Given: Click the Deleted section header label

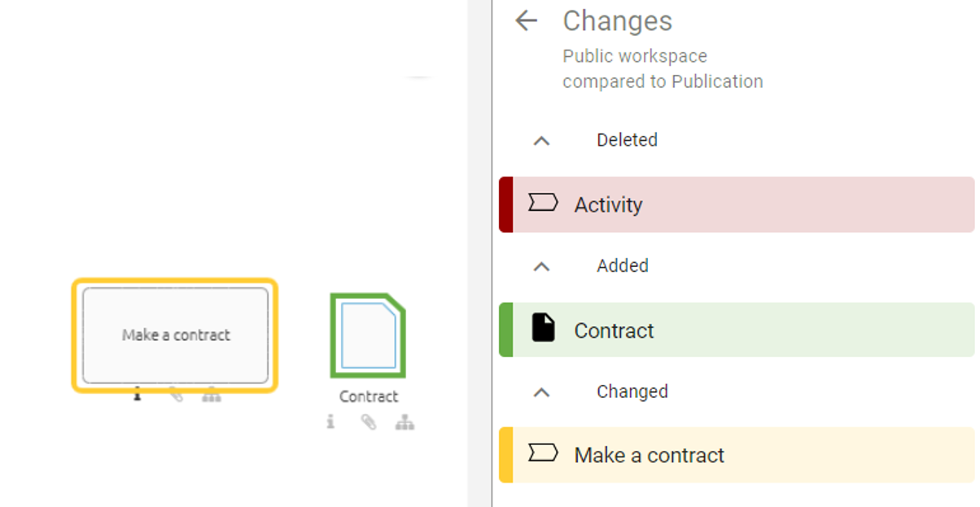Looking at the screenshot, I should click(628, 140).
